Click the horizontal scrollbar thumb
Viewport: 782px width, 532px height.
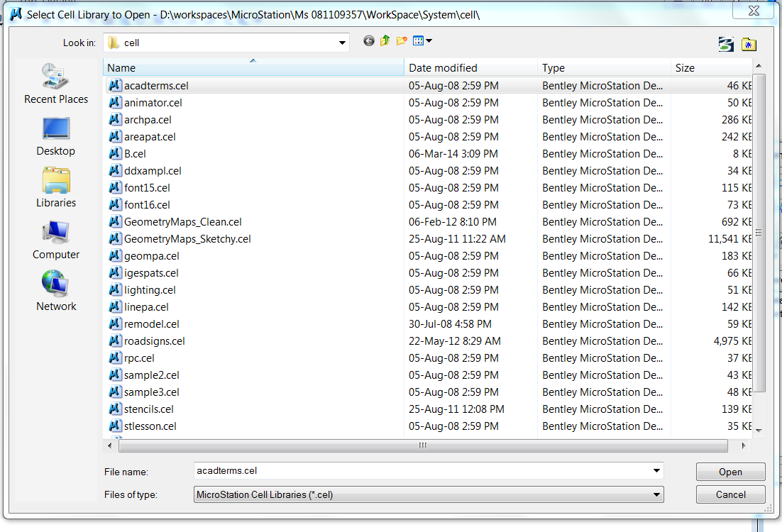click(x=423, y=445)
